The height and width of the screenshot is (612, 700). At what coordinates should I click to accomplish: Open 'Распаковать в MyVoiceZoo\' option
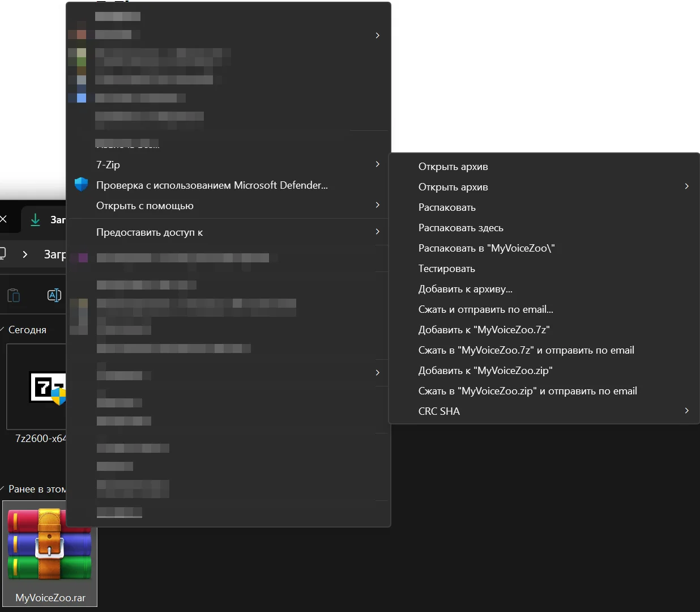pyautogui.click(x=486, y=248)
